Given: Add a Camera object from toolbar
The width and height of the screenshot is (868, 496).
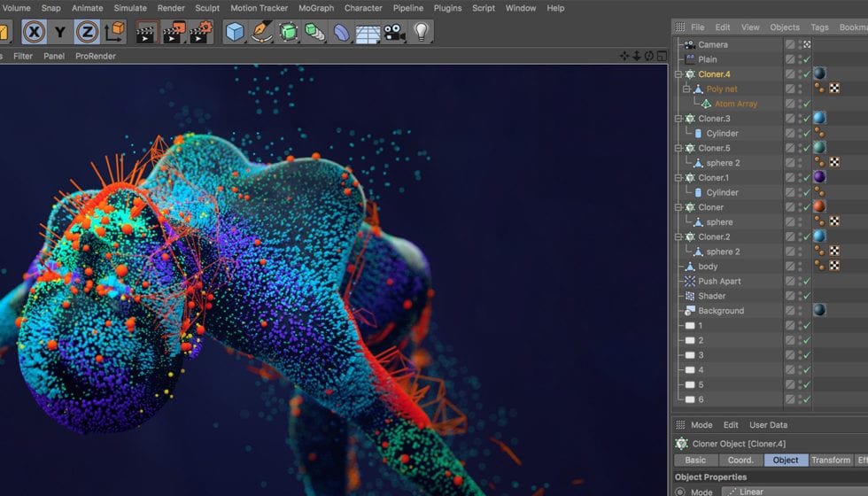Looking at the screenshot, I should coord(395,32).
